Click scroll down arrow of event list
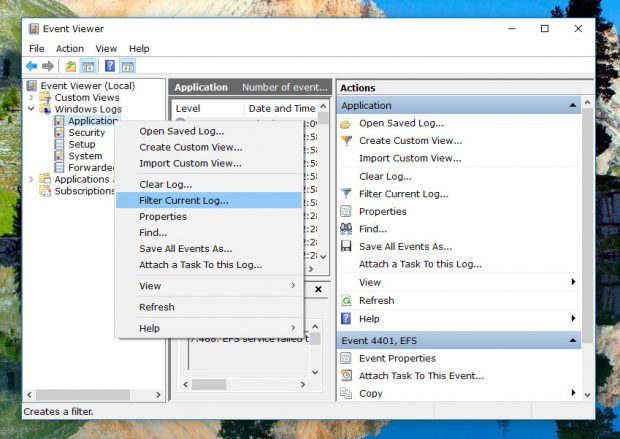This screenshot has height=439, width=620. point(323,256)
